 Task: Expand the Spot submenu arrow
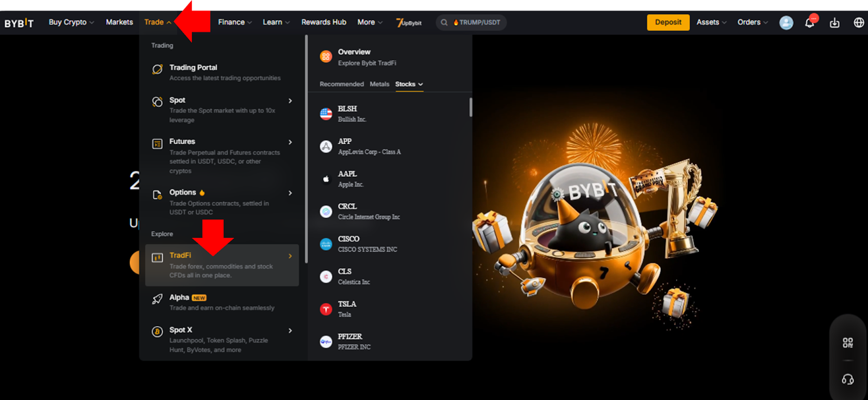290,101
